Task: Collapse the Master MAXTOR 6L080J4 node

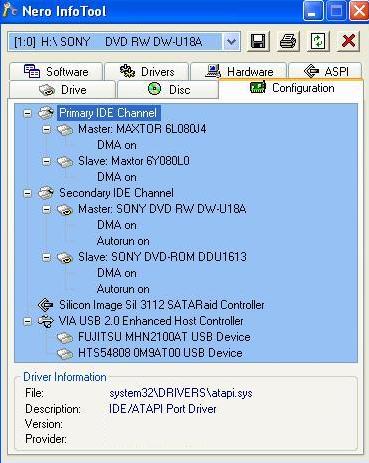Action: [47, 129]
